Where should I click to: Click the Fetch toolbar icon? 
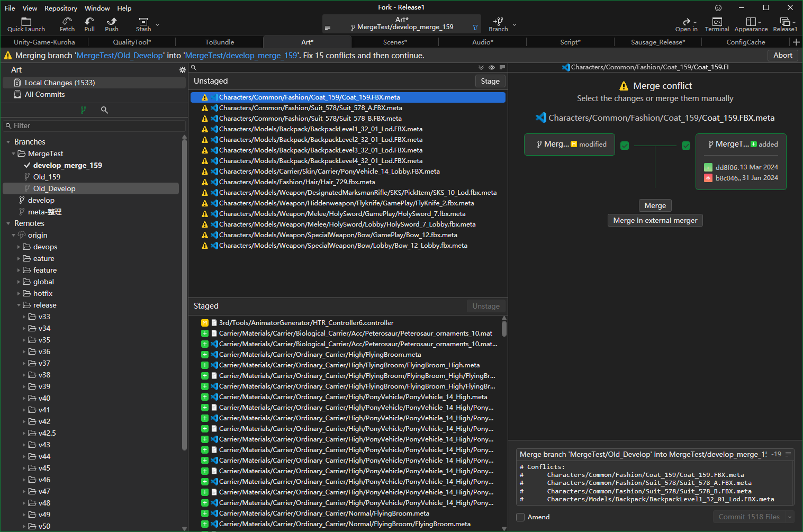click(x=67, y=22)
